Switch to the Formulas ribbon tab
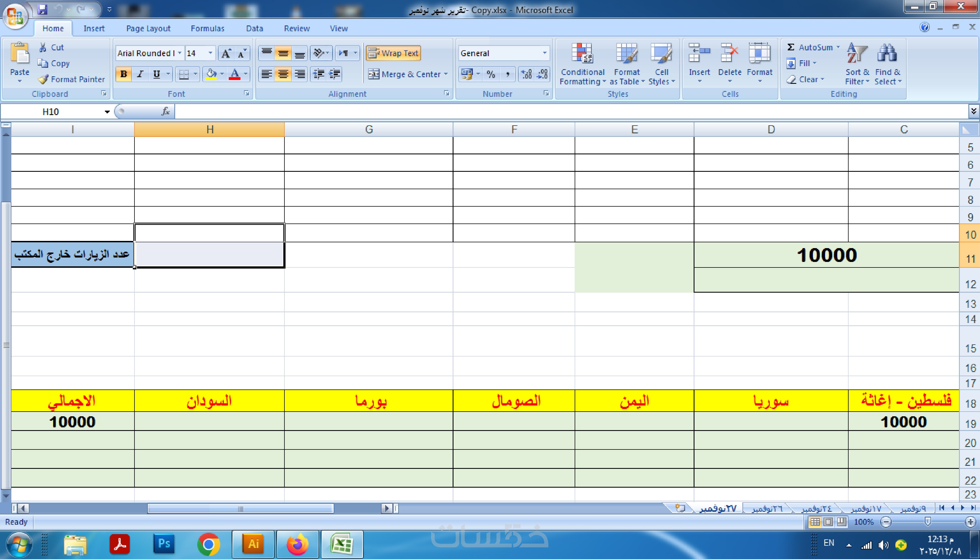 (207, 28)
